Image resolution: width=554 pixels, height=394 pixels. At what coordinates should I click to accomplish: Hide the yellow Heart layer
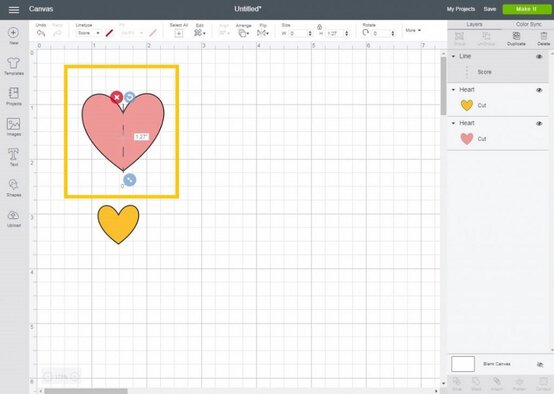point(539,90)
